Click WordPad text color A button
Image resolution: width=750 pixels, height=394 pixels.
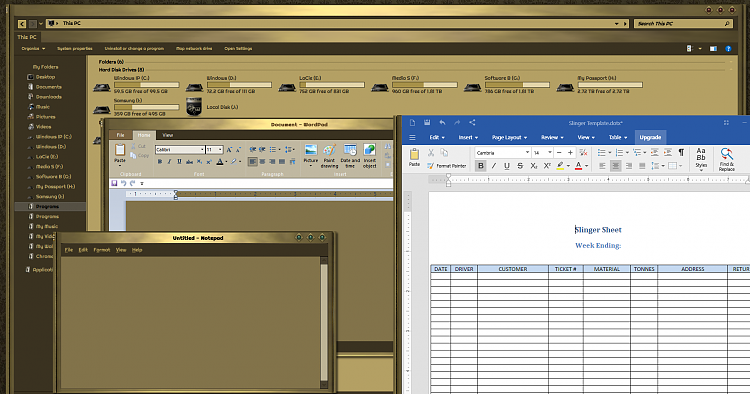point(220,162)
